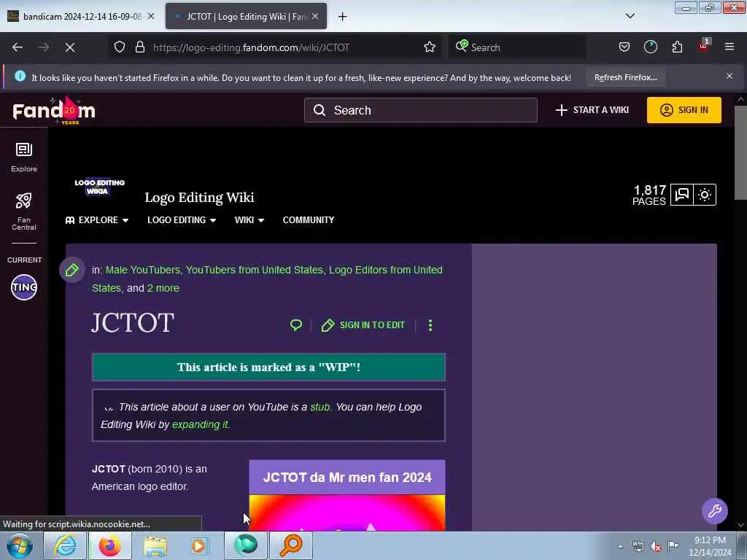Save to Pocket with the Pocket icon
747x560 pixels.
624,47
